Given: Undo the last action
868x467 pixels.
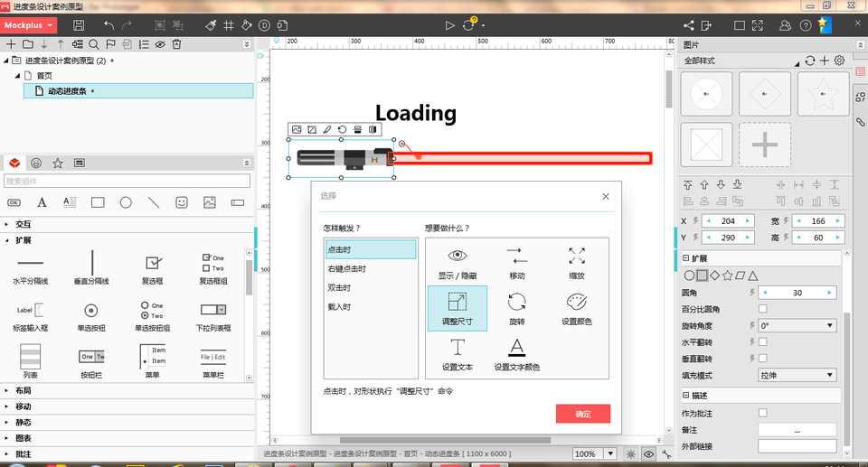Looking at the screenshot, I should [x=108, y=25].
